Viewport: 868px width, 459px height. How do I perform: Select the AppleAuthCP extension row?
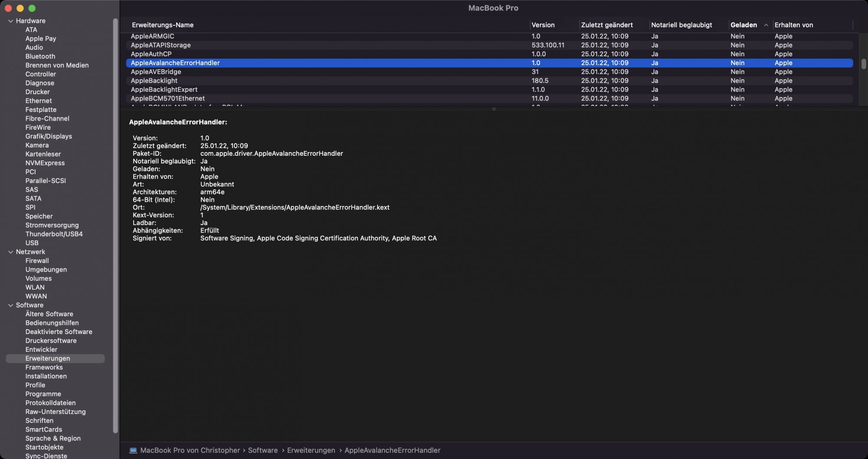pos(489,54)
